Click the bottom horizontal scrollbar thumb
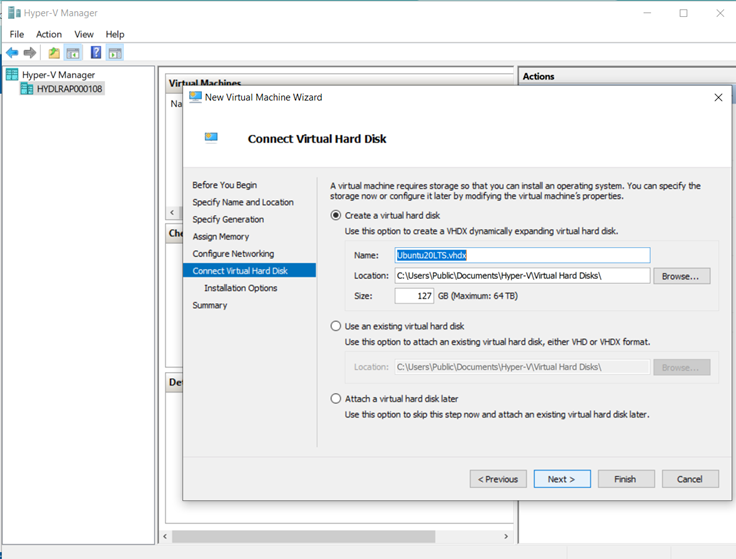The height and width of the screenshot is (559, 736). (x=303, y=536)
